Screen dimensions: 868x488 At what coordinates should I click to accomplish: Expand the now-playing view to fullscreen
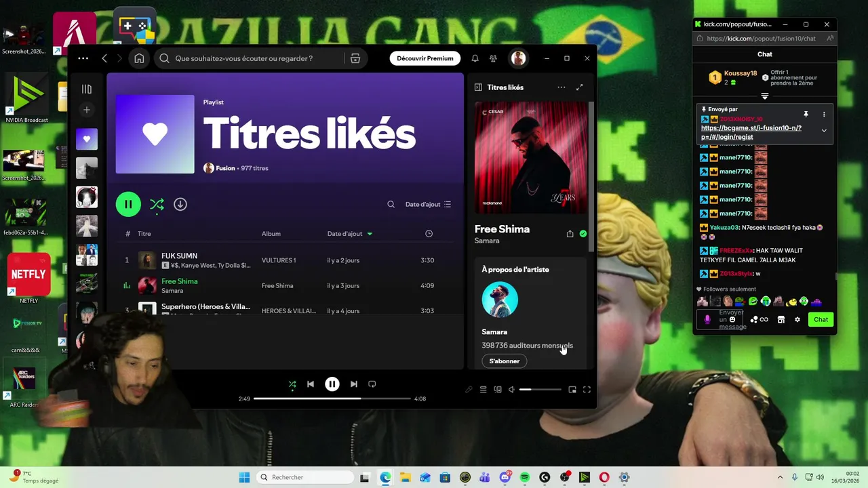click(x=579, y=87)
